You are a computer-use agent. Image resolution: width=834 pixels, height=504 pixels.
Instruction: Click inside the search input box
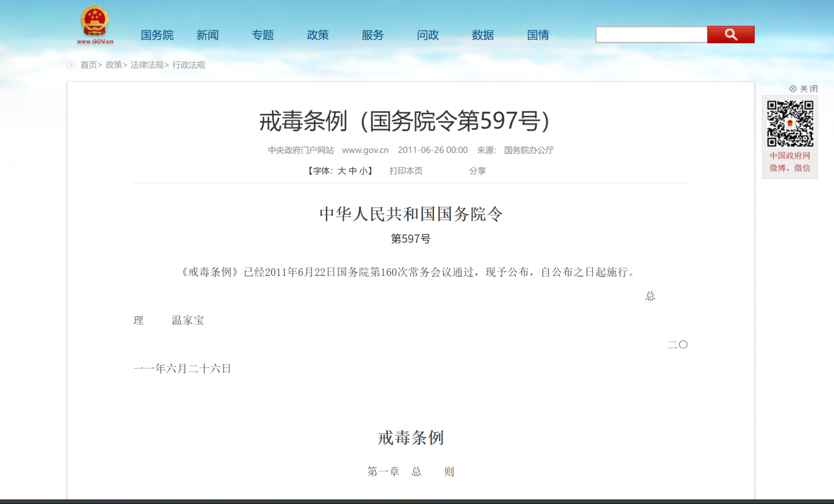[x=650, y=34]
